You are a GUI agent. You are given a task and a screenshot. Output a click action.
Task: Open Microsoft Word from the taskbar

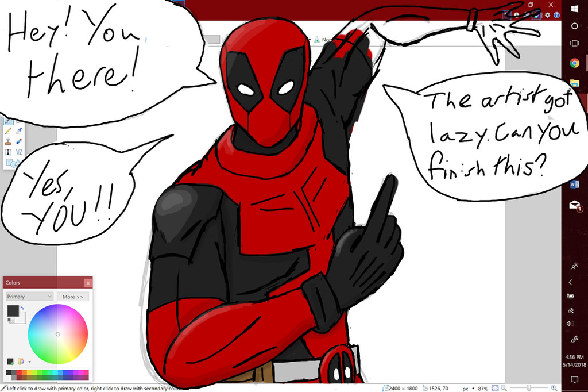(574, 185)
